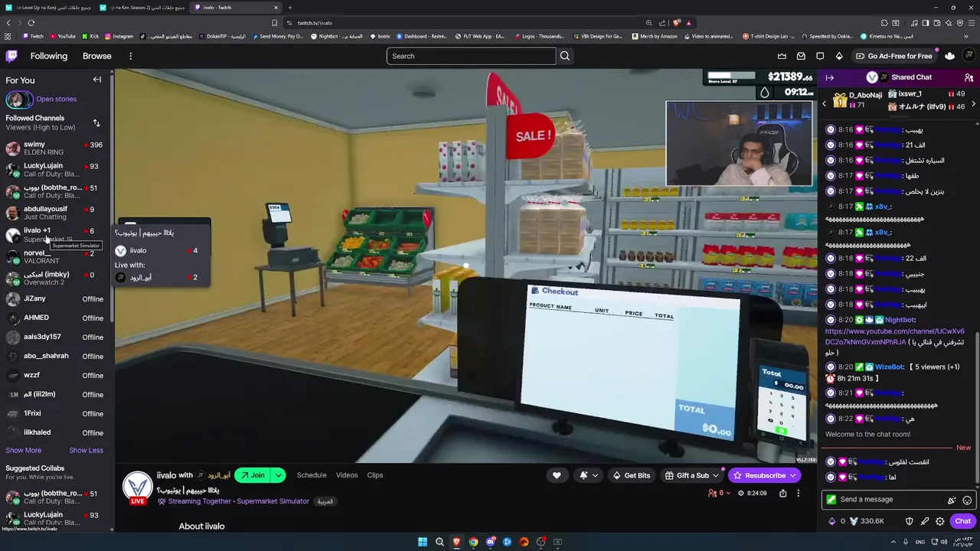The image size is (980, 551).
Task: Switch to the Clips tab
Action: point(375,475)
